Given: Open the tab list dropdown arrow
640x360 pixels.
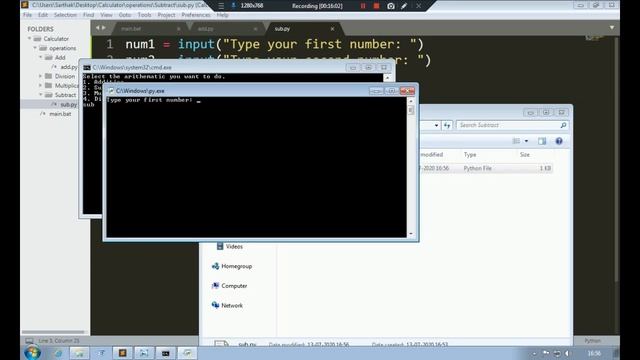Looking at the screenshot, I should pos(612,27).
